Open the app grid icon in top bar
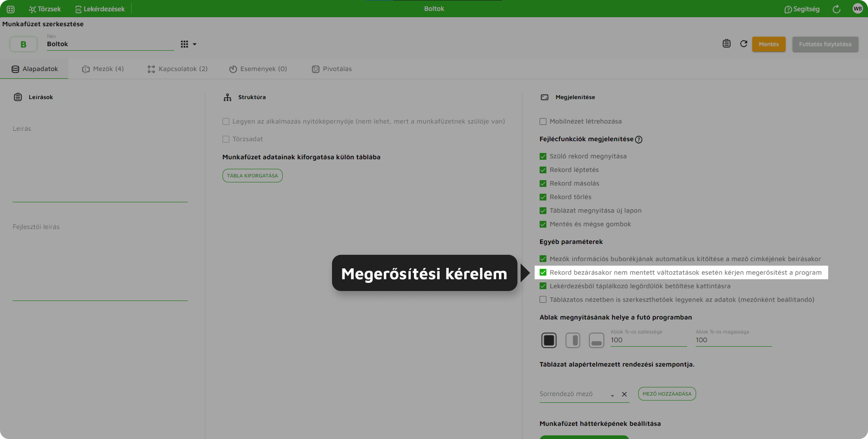Image resolution: width=868 pixels, height=439 pixels. coord(10,9)
